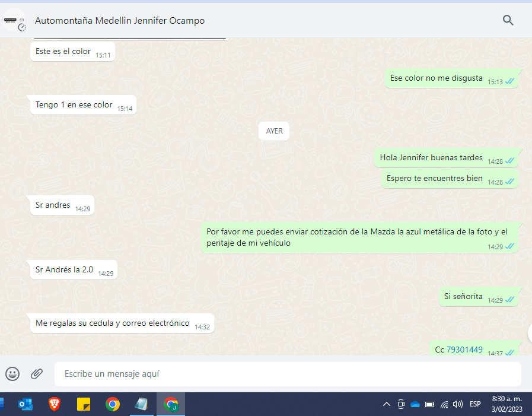Select the message 'Espero te encuentres bien'
Viewport: 532px width, 416px height.
pos(450,179)
